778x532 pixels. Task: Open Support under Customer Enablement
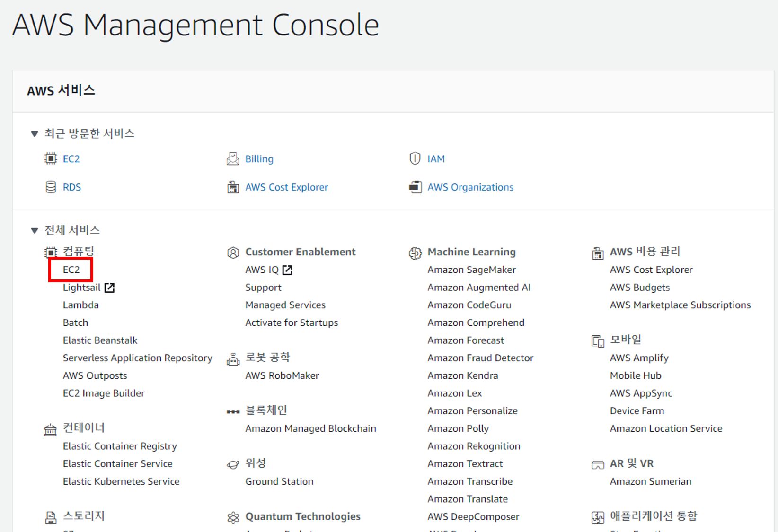click(263, 288)
